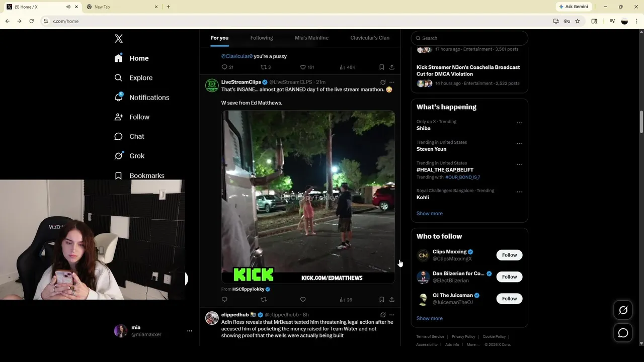The height and width of the screenshot is (362, 644).
Task: Open Privacy Policy footer link
Action: click(463, 337)
